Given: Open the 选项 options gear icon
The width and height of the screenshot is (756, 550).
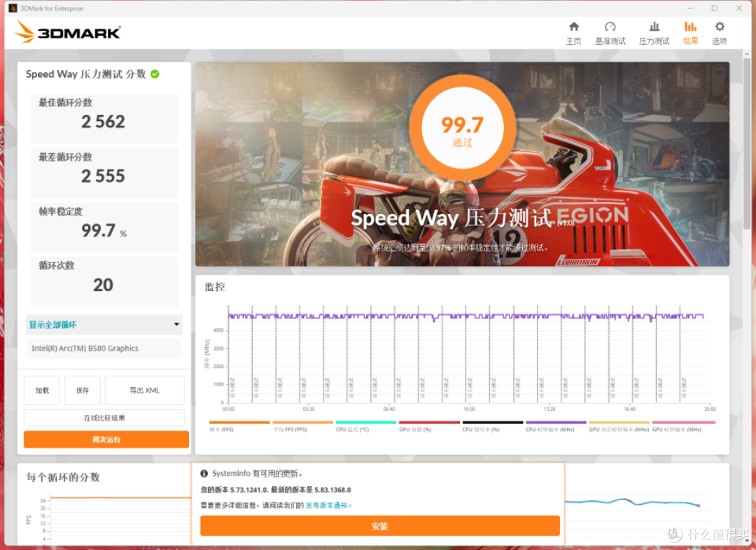Looking at the screenshot, I should point(720,27).
